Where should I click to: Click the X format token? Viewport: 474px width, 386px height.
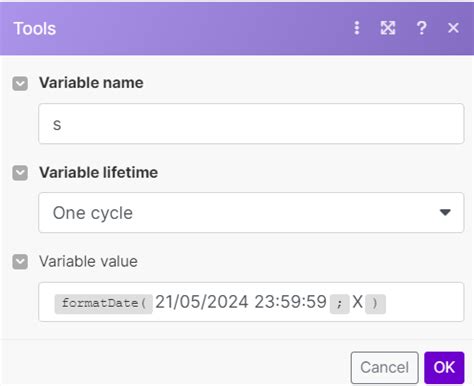357,302
